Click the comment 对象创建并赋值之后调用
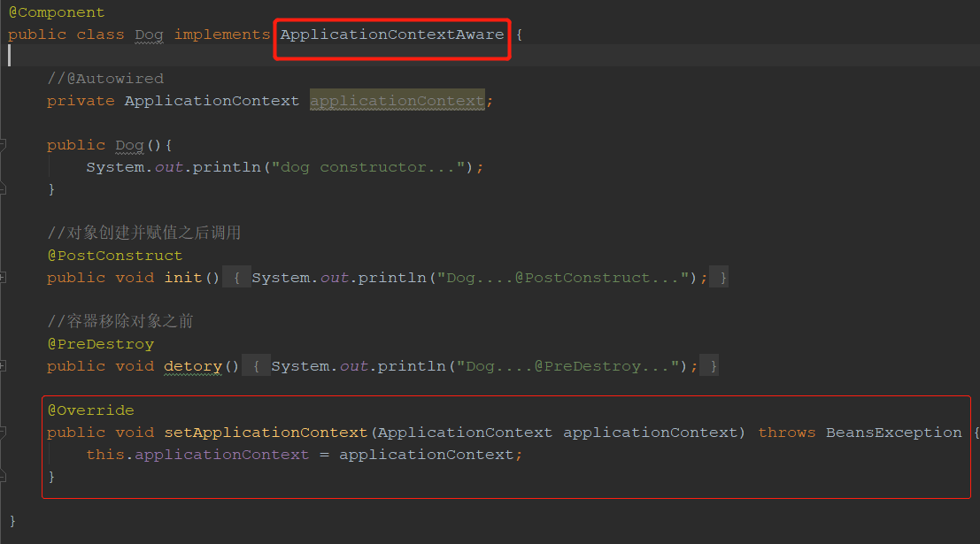The width and height of the screenshot is (980, 544). pos(144,233)
